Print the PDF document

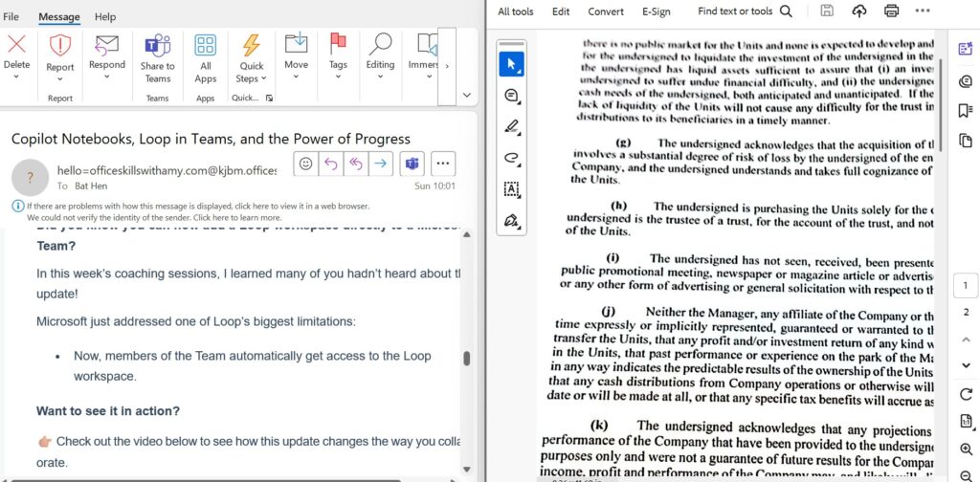pyautogui.click(x=892, y=11)
